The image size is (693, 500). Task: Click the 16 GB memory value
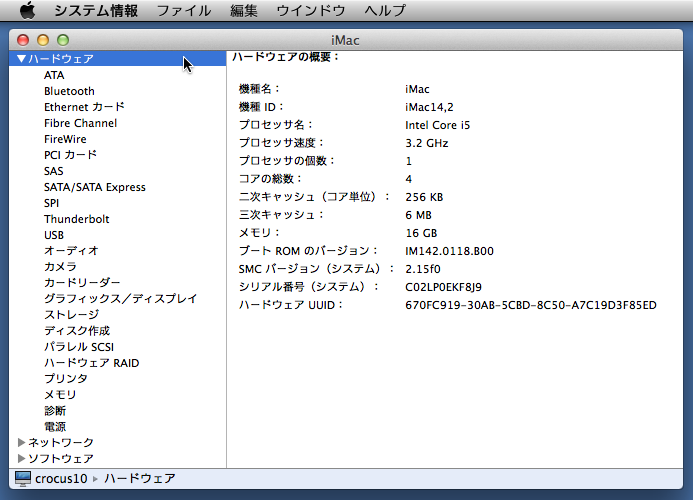421,233
